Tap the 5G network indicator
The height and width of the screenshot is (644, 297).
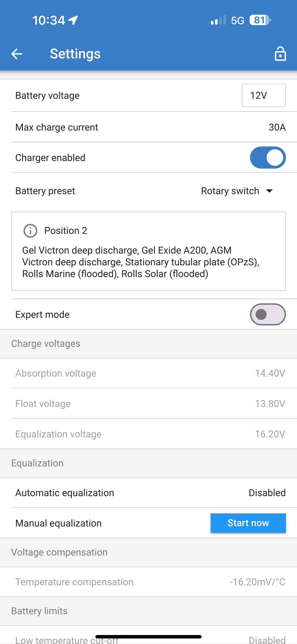[238, 20]
